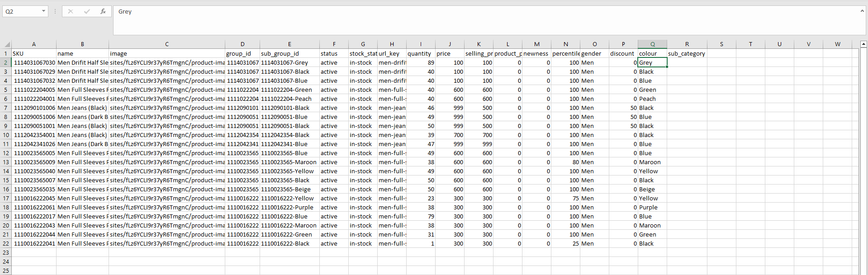
Task: Open the Name Box dropdown arrow
Action: pyautogui.click(x=44, y=11)
